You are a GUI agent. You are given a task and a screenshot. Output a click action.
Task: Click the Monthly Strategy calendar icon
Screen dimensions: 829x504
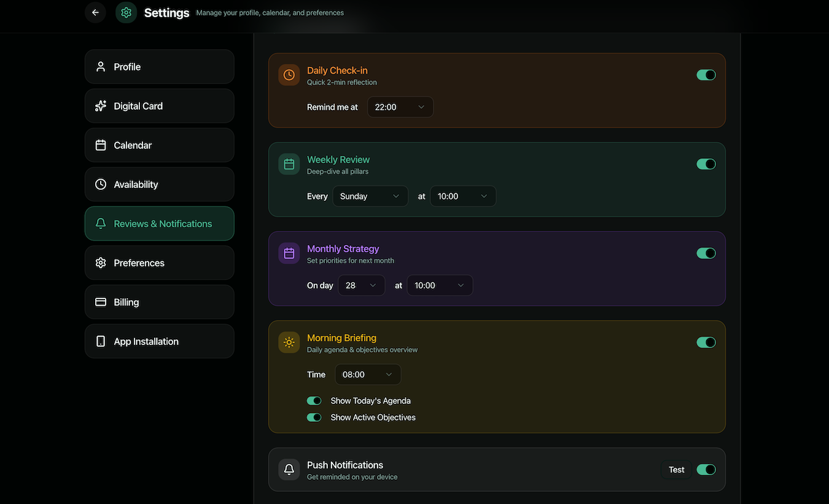tap(289, 253)
